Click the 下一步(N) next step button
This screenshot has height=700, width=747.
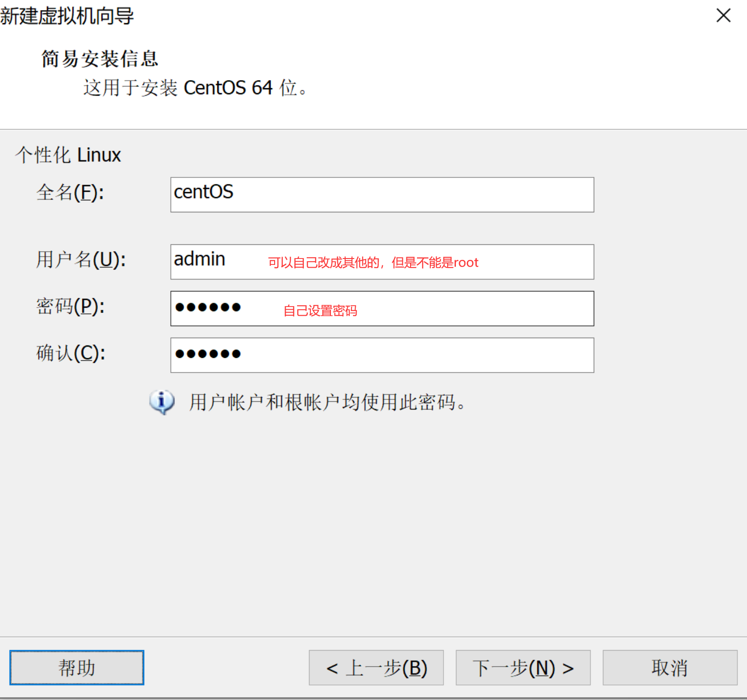(x=523, y=668)
